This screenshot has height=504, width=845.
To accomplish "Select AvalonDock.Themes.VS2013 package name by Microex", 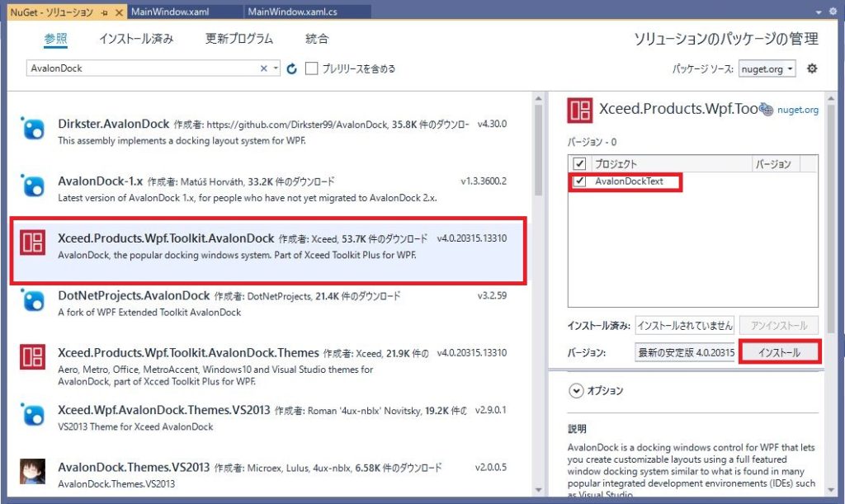I will click(x=134, y=468).
